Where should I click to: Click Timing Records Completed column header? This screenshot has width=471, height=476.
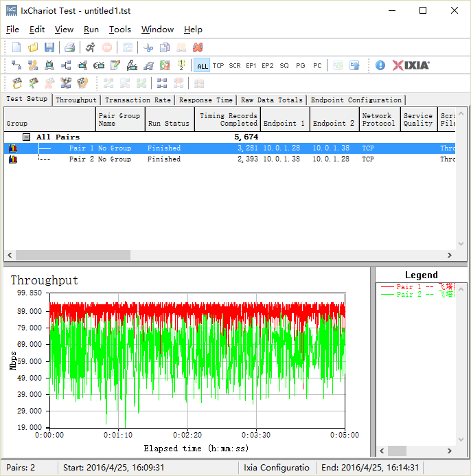click(x=227, y=120)
